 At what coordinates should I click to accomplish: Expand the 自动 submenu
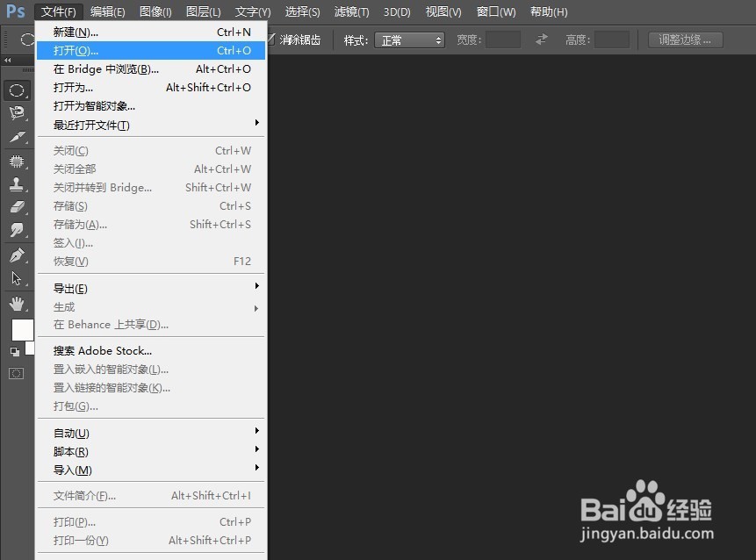tap(151, 433)
